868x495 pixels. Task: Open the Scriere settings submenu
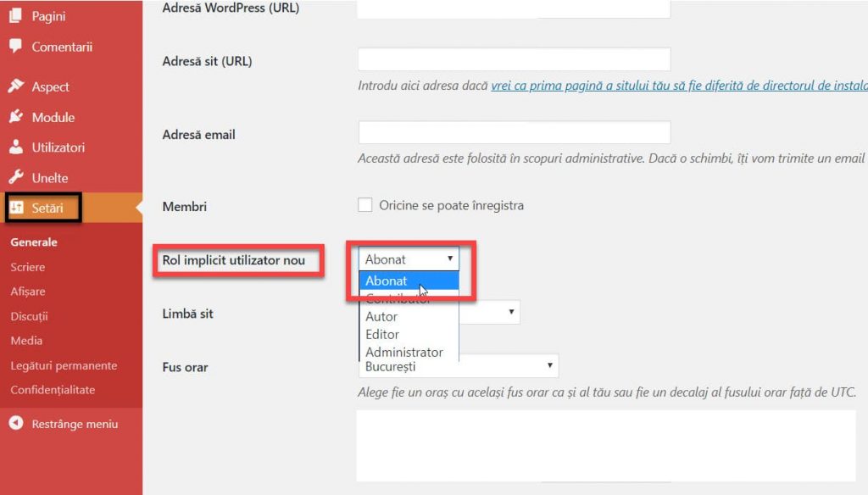(x=28, y=267)
